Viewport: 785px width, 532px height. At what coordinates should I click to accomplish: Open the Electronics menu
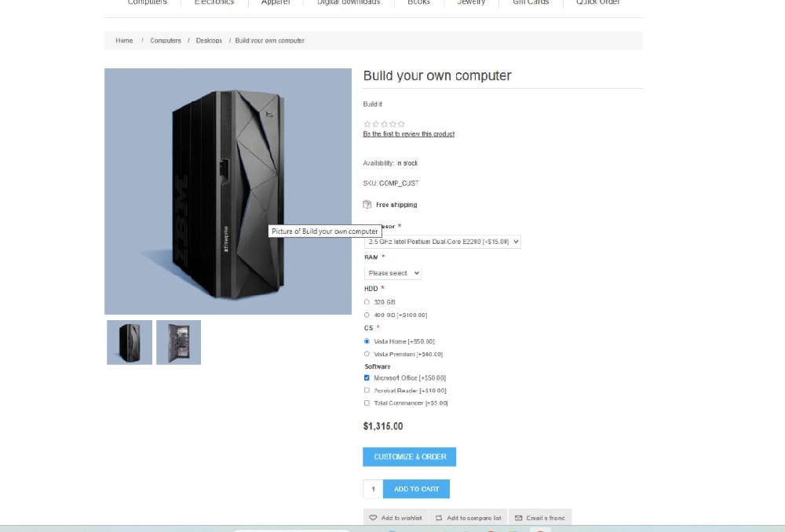coord(214,2)
